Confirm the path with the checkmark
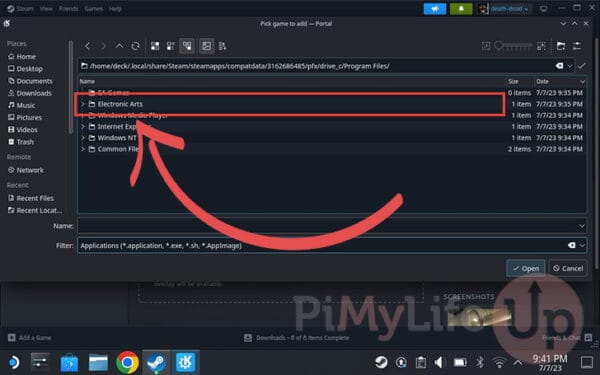 (582, 66)
